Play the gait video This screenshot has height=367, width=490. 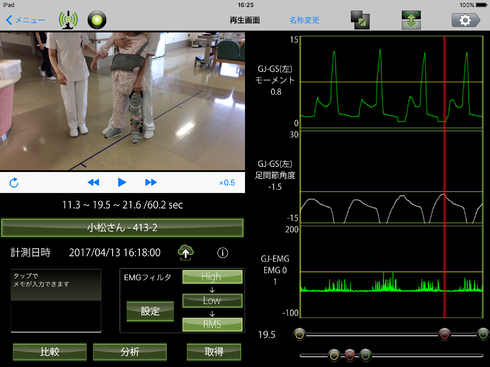tap(122, 182)
